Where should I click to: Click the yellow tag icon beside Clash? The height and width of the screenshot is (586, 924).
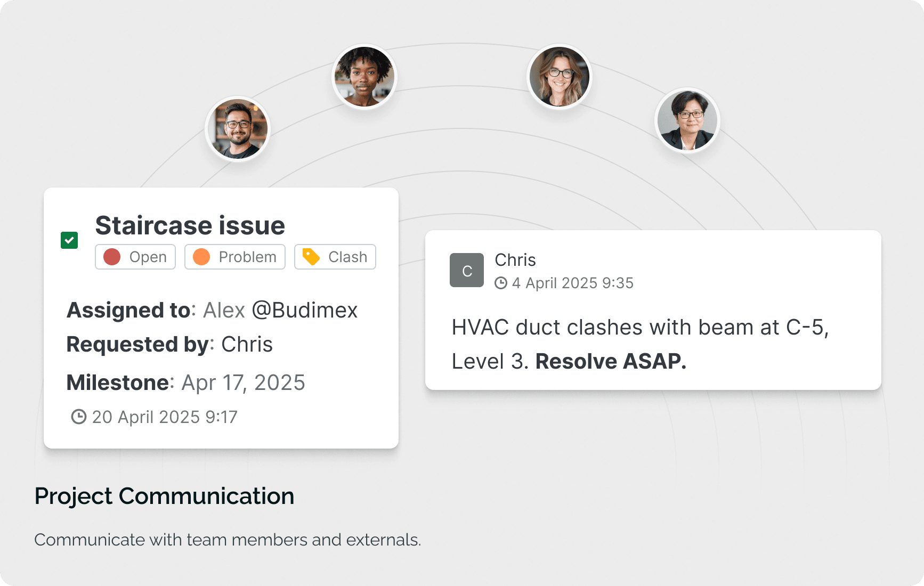point(311,257)
